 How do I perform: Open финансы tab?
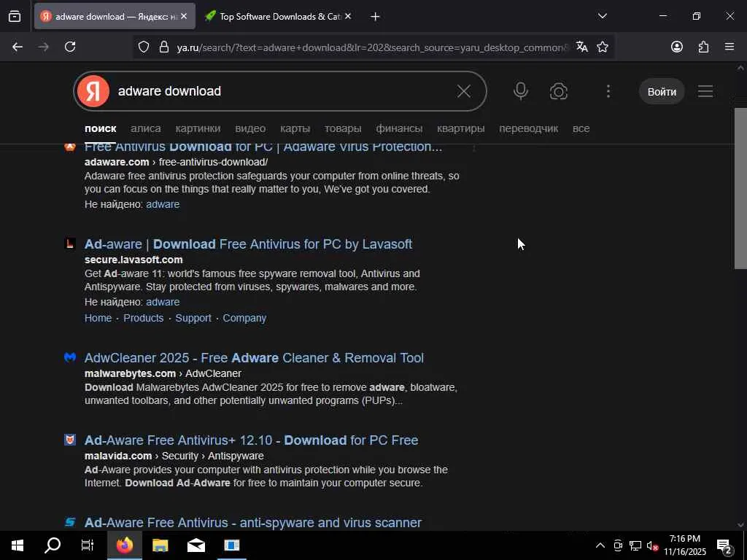(x=399, y=128)
